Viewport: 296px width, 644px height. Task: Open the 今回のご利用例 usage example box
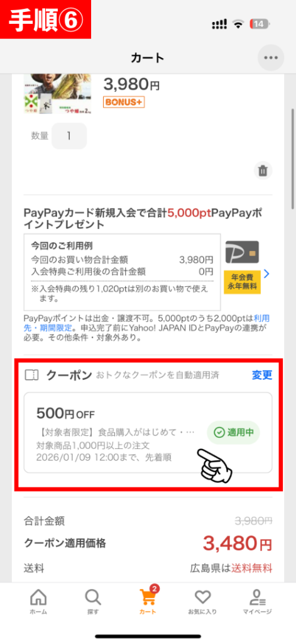pos(123,272)
